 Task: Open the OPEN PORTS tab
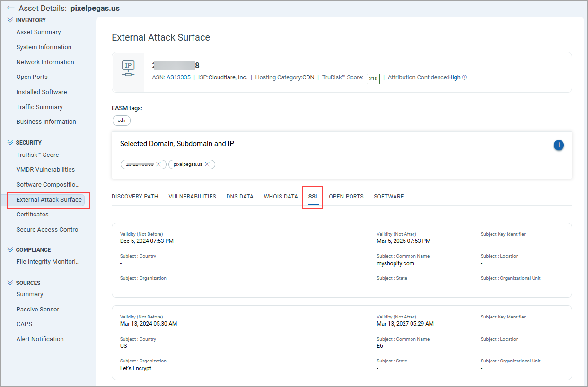346,196
